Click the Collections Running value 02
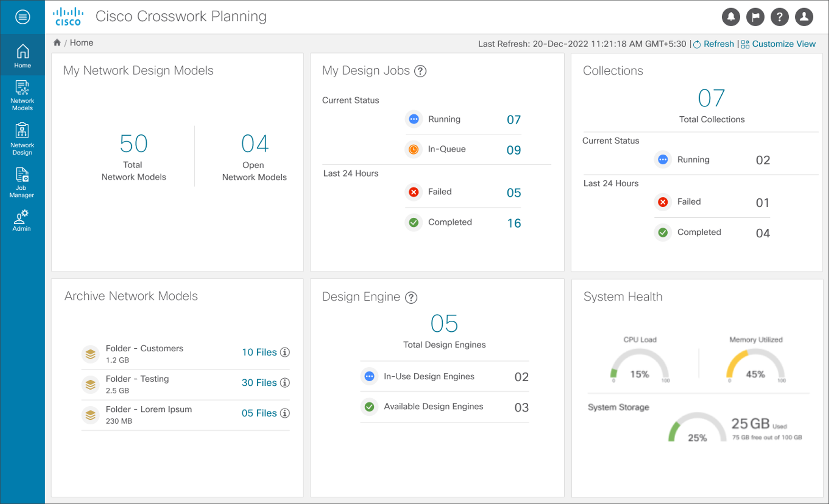The height and width of the screenshot is (504, 829). [x=763, y=160]
